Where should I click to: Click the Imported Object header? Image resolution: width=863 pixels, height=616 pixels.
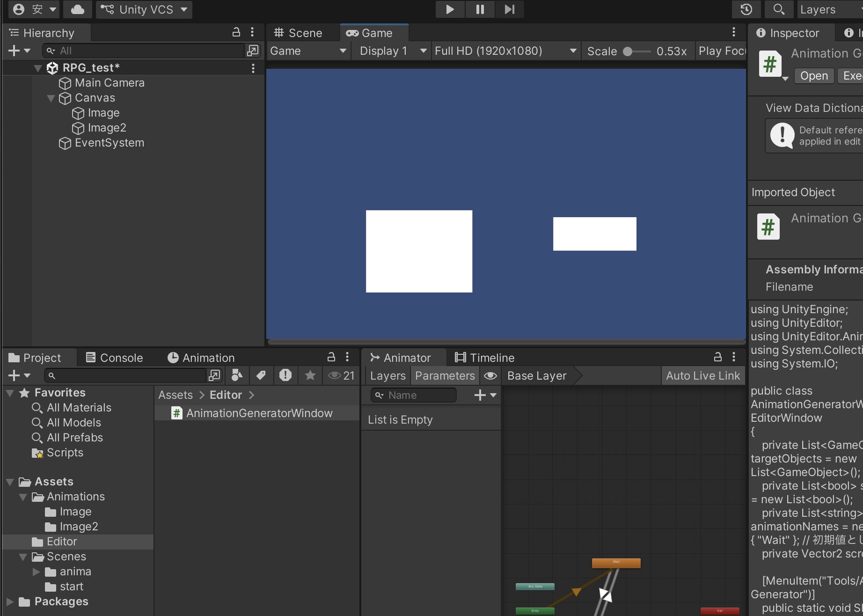click(x=793, y=192)
